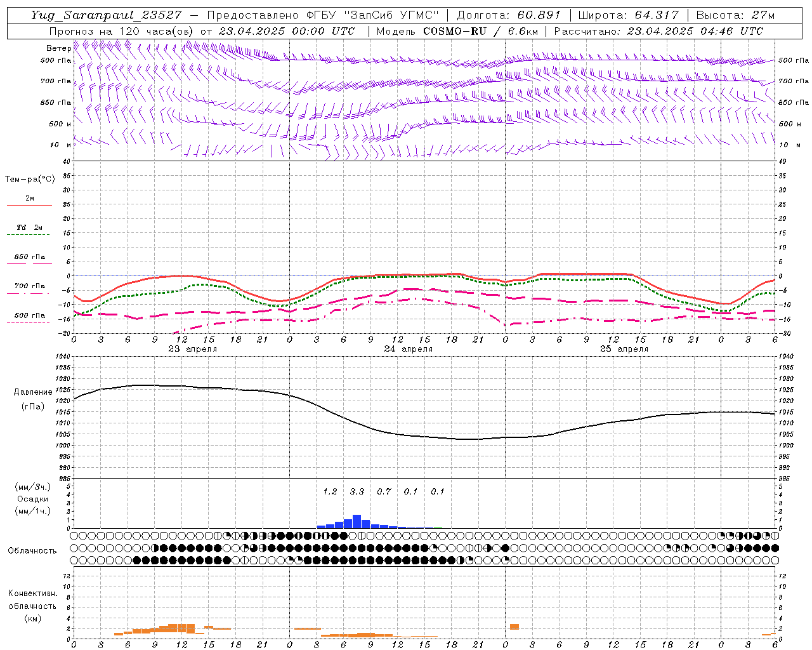Click the 1.2 three-hour precipitation value
This screenshot has height=650, width=812.
pyautogui.click(x=330, y=492)
